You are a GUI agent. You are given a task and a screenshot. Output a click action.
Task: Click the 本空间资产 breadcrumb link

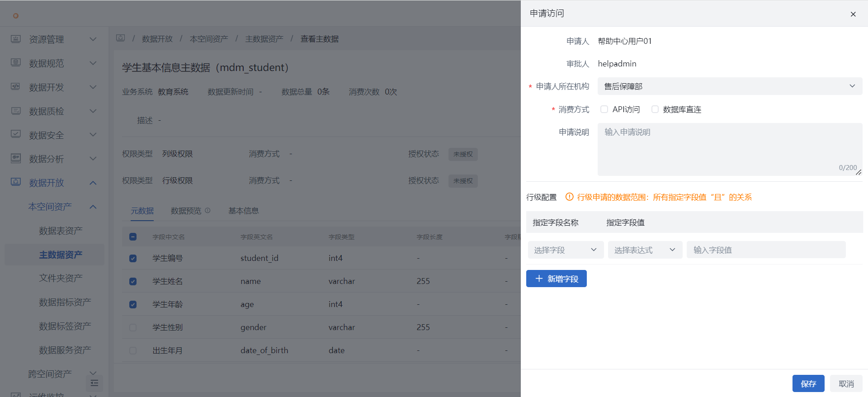point(209,39)
